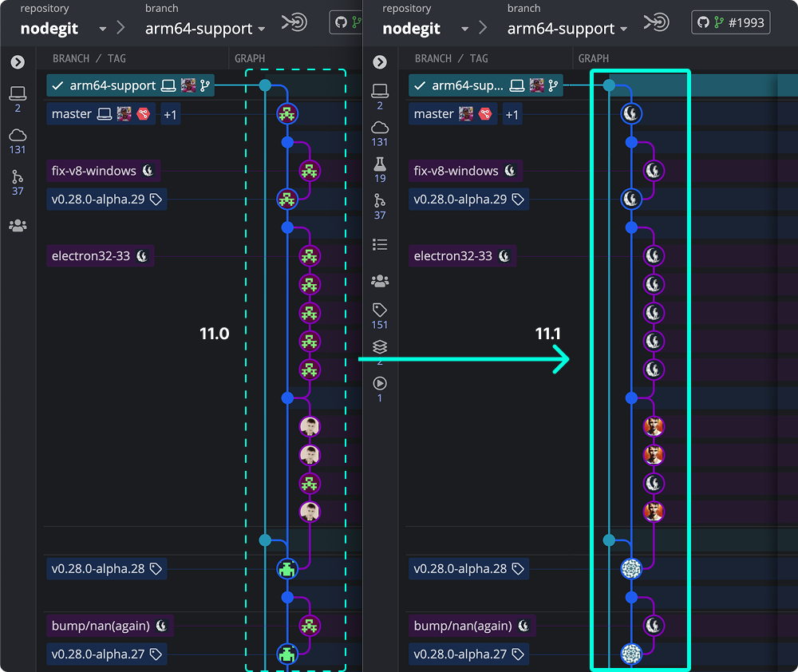Open nodegit repository dropdown in left panel
The height and width of the screenshot is (672, 798).
pyautogui.click(x=103, y=29)
